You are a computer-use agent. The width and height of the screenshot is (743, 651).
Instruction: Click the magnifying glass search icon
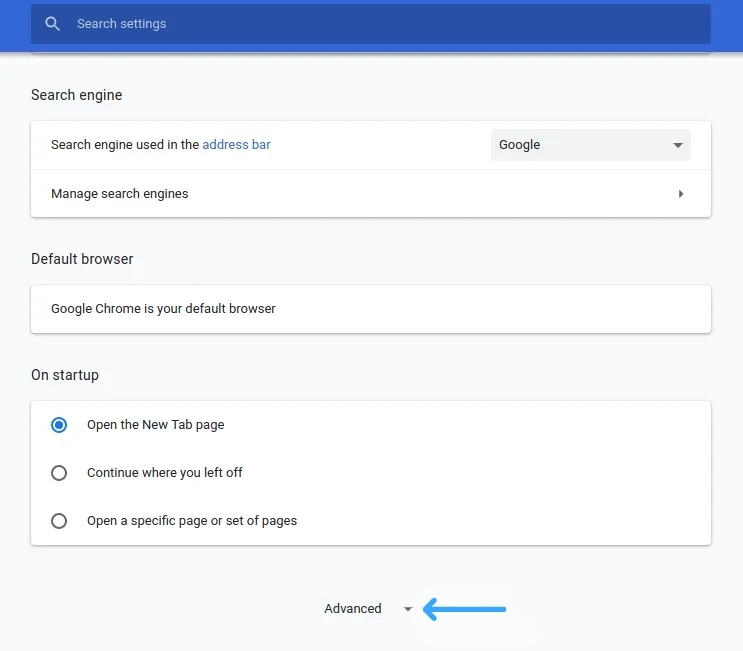[x=53, y=24]
